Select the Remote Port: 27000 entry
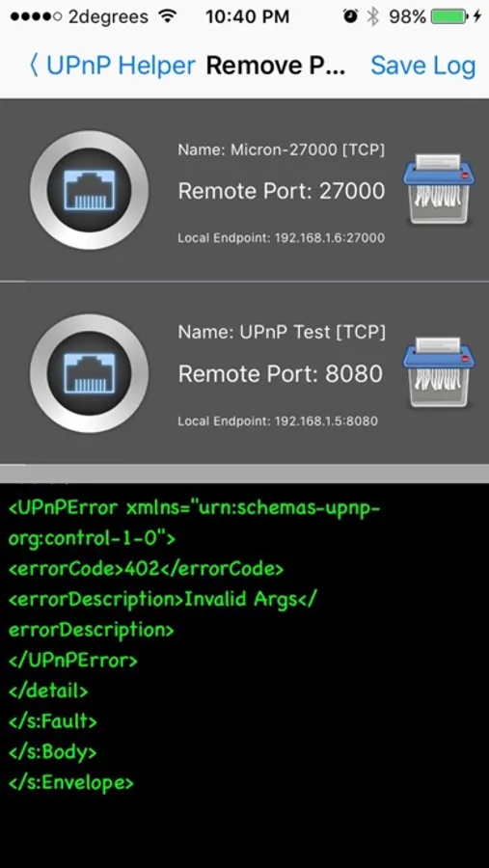 point(282,191)
